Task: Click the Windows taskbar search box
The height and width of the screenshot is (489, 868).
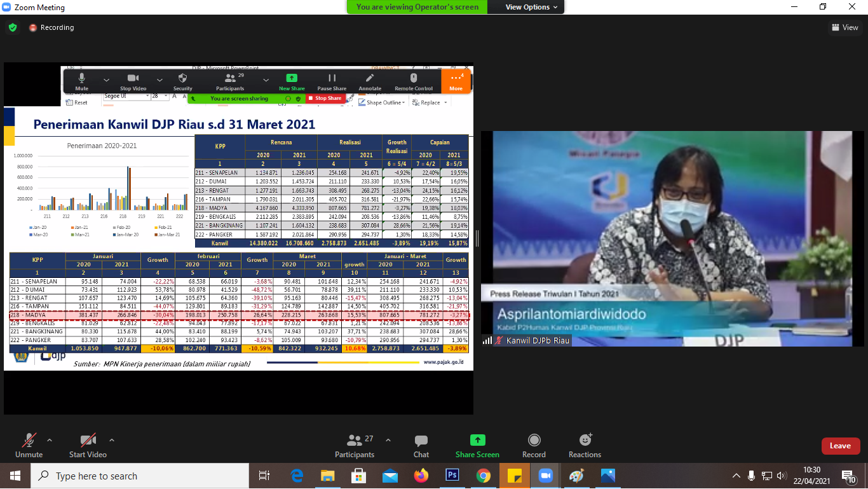Action: pos(140,476)
